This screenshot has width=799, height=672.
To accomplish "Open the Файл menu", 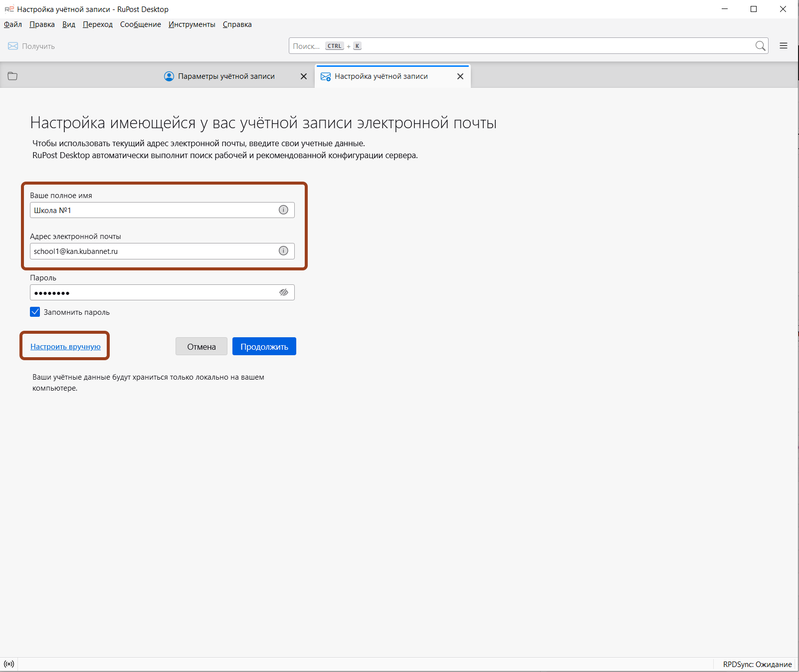I will pyautogui.click(x=13, y=24).
